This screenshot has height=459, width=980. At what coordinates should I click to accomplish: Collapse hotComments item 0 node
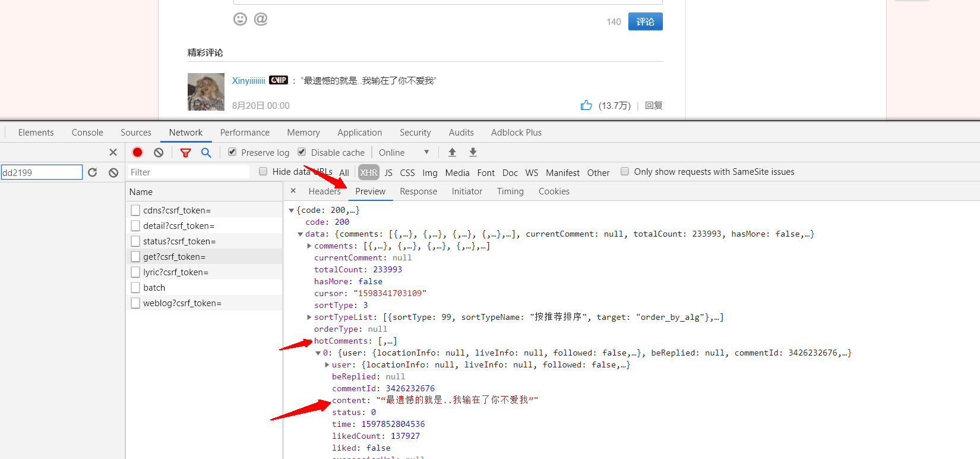[318, 353]
